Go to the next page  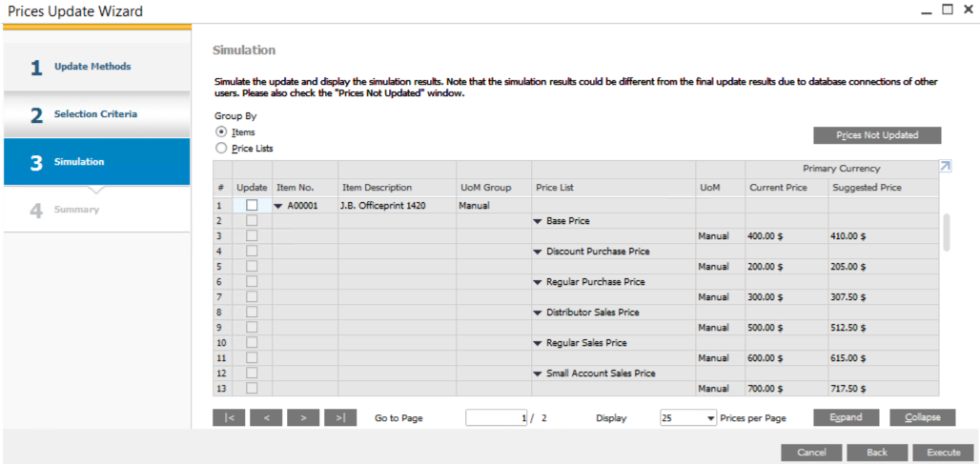tap(303, 417)
